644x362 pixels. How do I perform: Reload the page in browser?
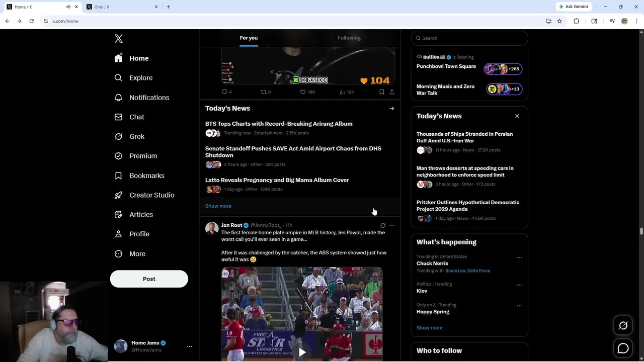(31, 21)
